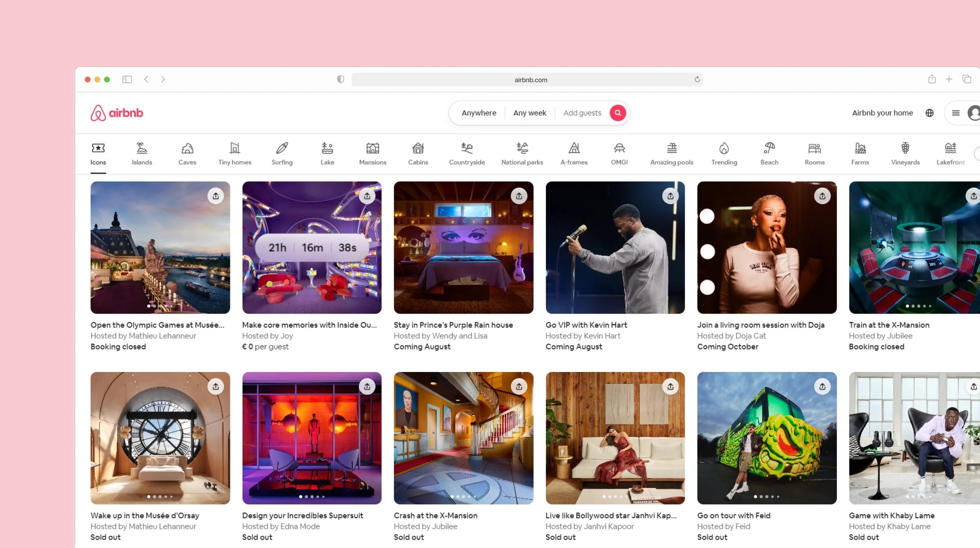Select the Caves category
The width and height of the screenshot is (980, 548).
click(187, 154)
